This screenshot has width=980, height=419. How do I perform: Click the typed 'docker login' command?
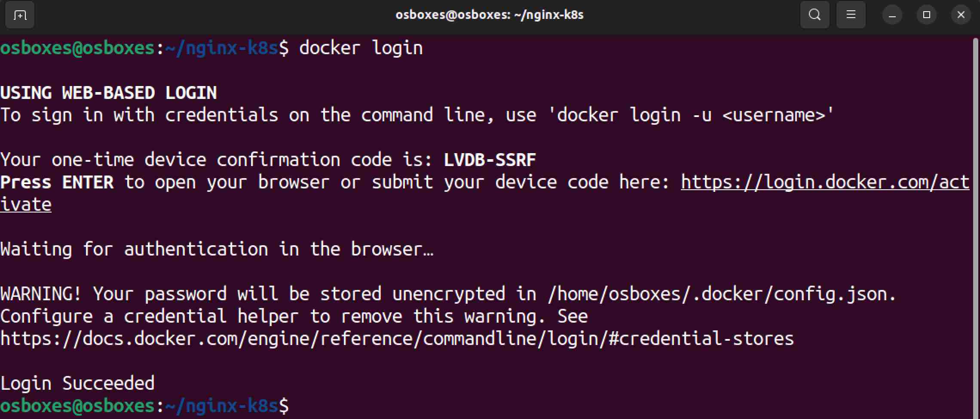coord(361,48)
